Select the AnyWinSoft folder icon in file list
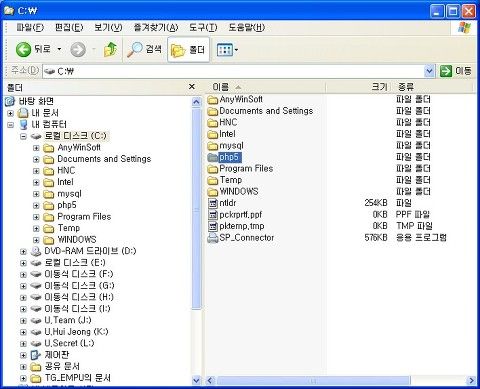The height and width of the screenshot is (389, 480). (x=212, y=100)
